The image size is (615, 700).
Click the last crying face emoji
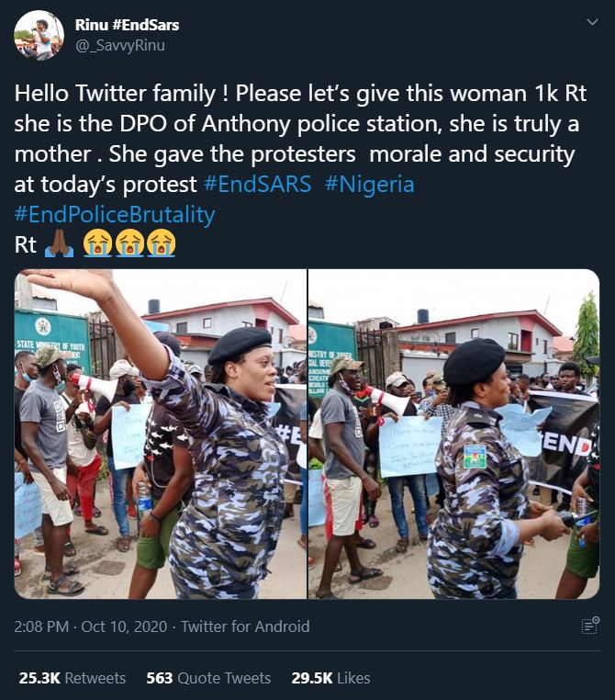coord(160,243)
